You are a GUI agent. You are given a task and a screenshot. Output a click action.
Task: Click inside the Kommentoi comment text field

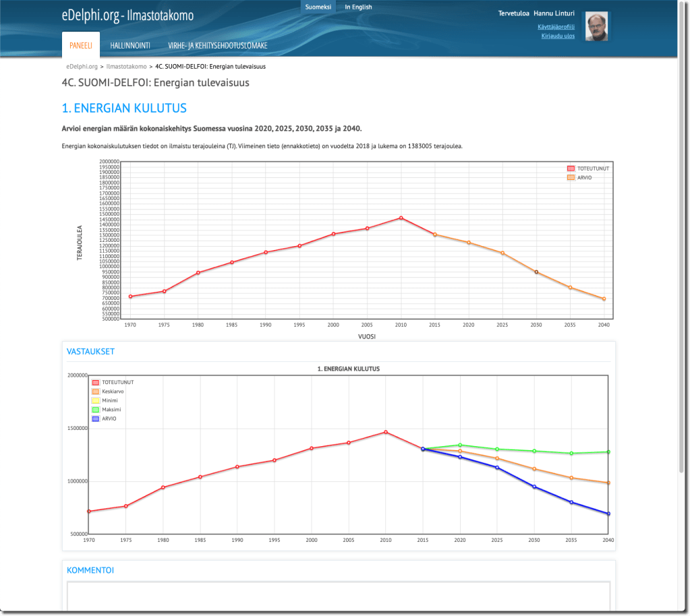pyautogui.click(x=338, y=596)
